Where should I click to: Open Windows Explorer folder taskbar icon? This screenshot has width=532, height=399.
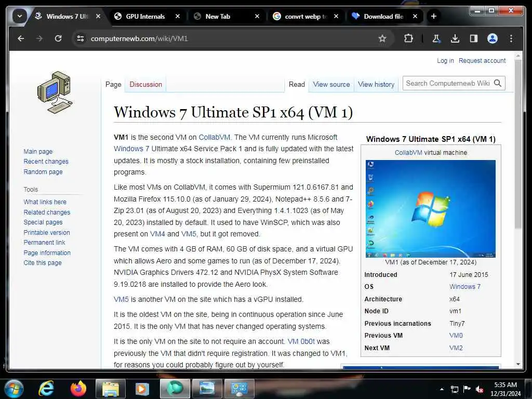110,389
